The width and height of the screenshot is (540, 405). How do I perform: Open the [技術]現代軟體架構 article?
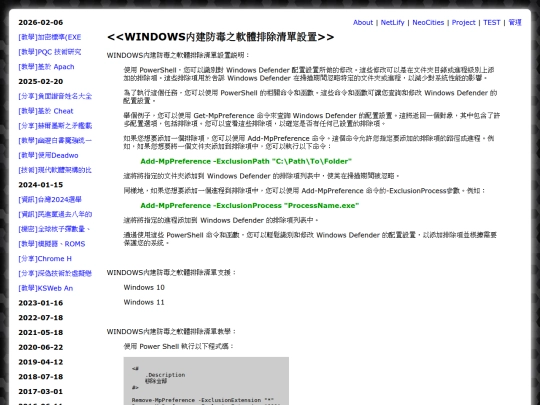coord(55,170)
